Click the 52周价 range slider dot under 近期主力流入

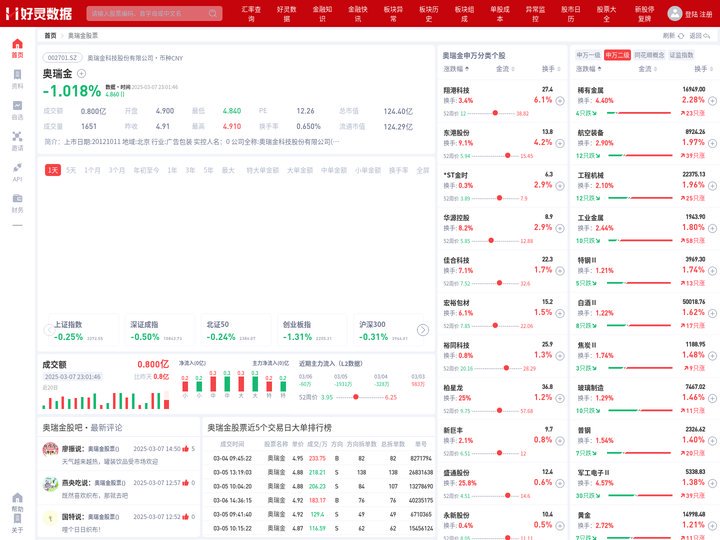coord(355,397)
